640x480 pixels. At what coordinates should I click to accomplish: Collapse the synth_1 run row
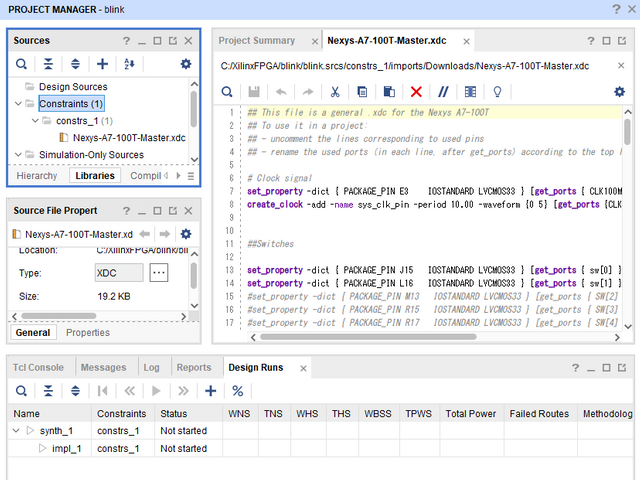click(17, 431)
